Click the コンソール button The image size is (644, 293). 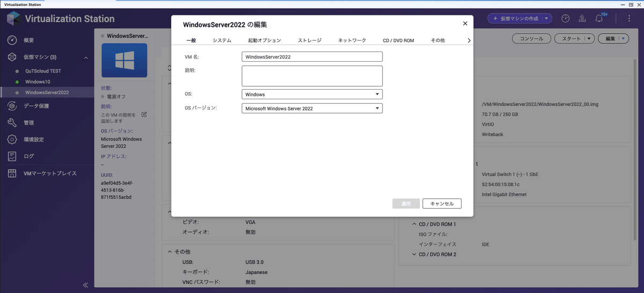click(531, 38)
